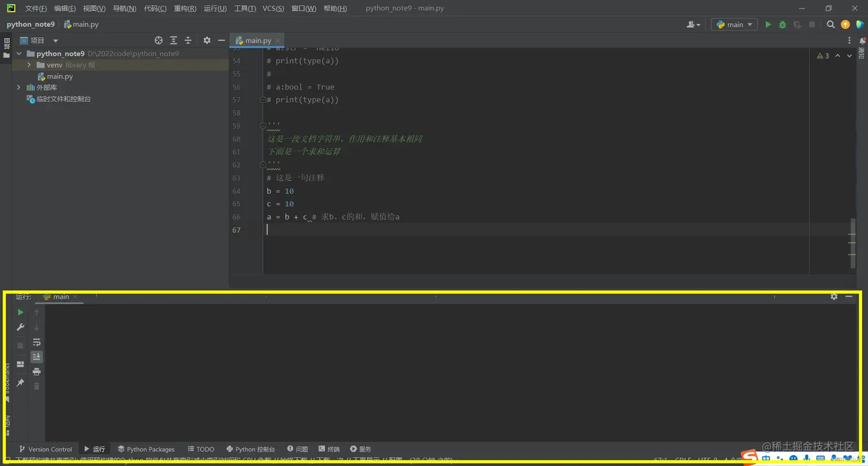The height and width of the screenshot is (466, 868).
Task: Open the TODO tool window
Action: 201,449
